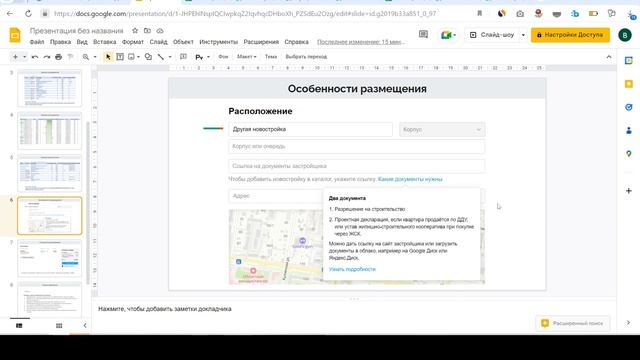Print the presentation
640x360 pixels.
pyautogui.click(x=58, y=57)
